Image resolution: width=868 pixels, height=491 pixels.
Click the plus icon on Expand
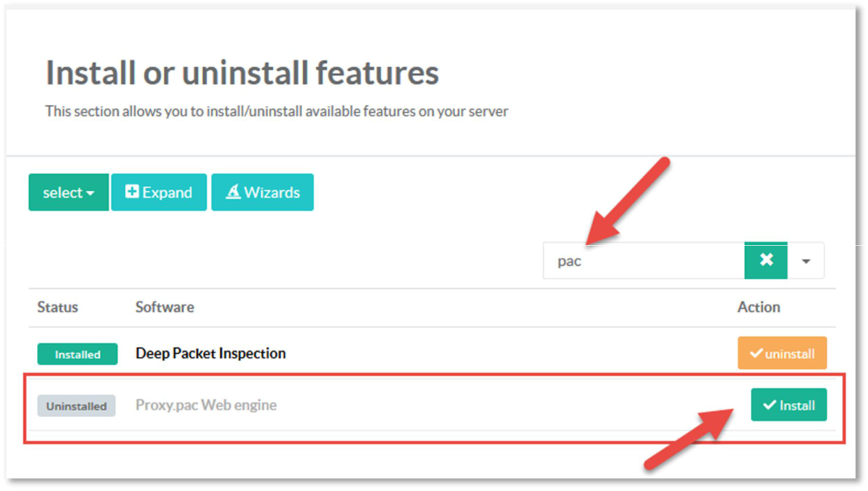[132, 192]
